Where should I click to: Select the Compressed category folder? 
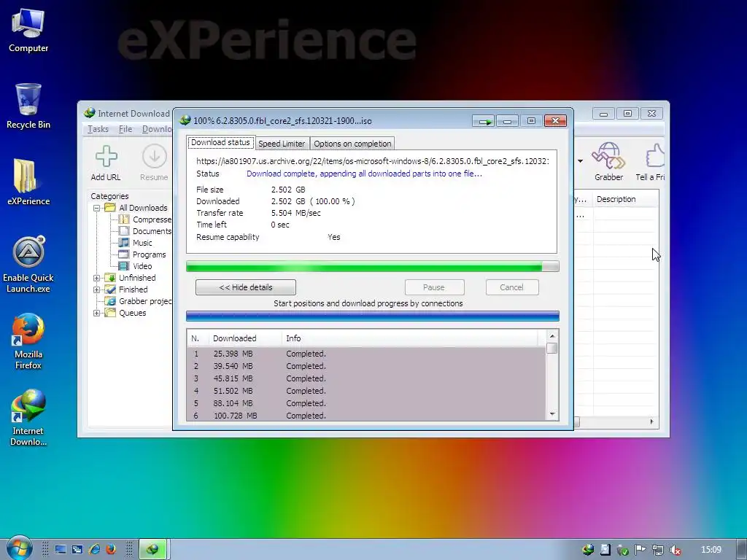pyautogui.click(x=145, y=219)
